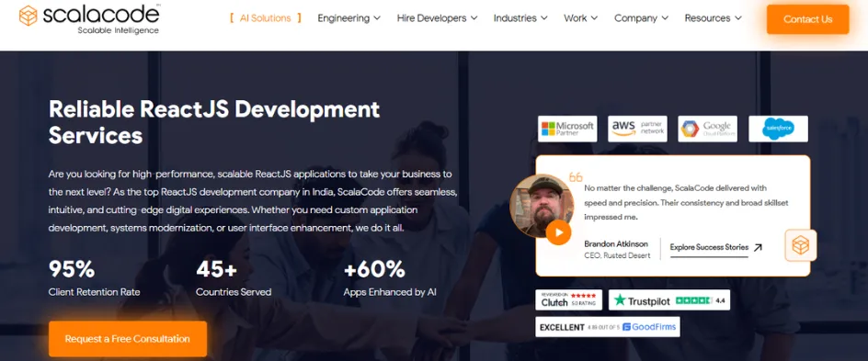Screen dimensions: 868x361
Task: Click the Reliable ReactJS Development Services heading
Action: tap(214, 121)
